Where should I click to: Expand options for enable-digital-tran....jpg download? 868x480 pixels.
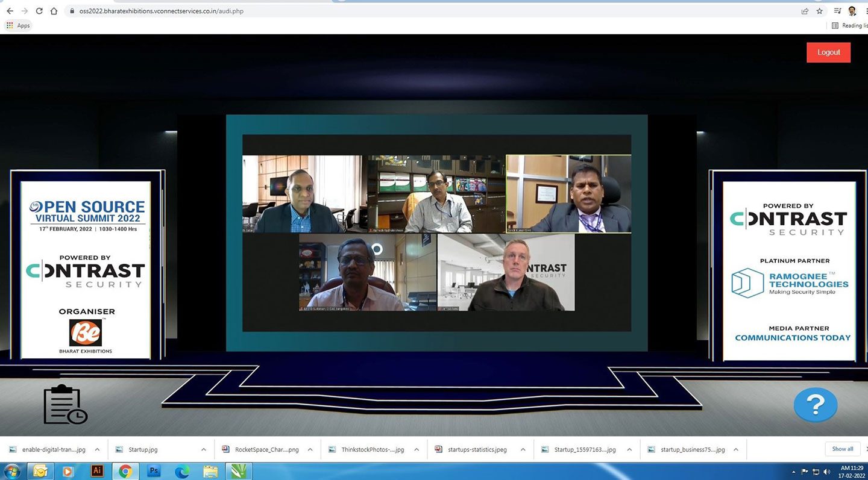(97, 449)
